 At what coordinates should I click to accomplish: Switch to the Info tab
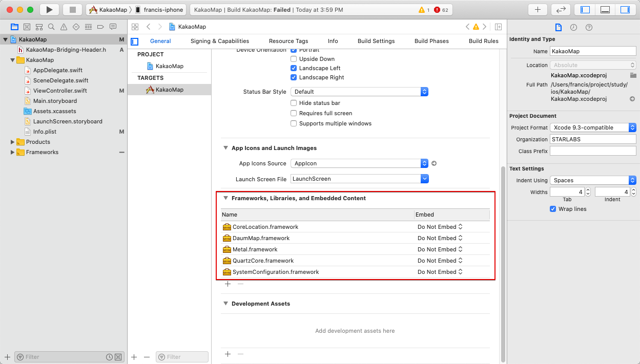[x=333, y=41]
